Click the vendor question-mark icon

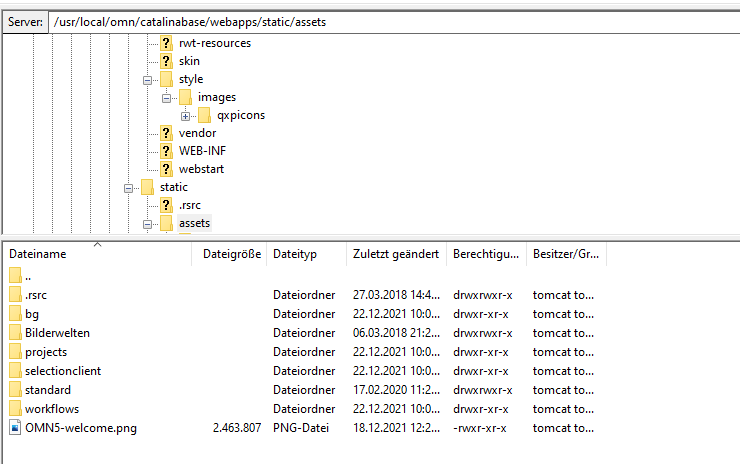[166, 133]
